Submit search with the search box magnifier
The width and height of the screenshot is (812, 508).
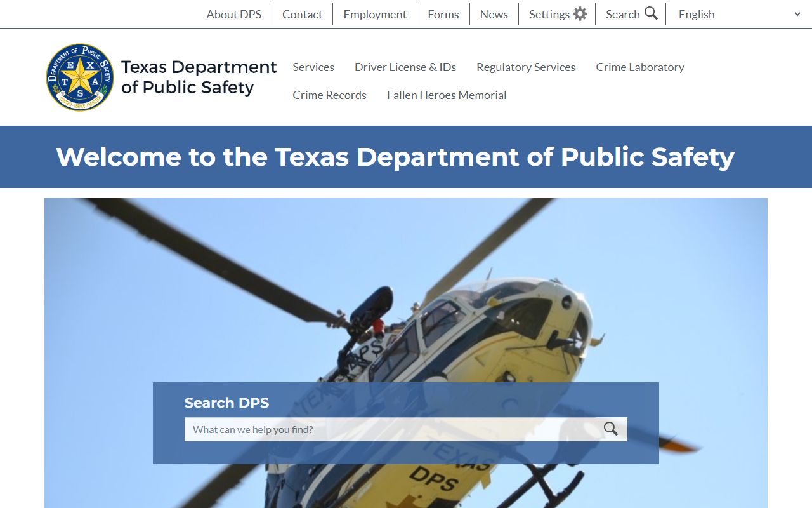point(611,429)
